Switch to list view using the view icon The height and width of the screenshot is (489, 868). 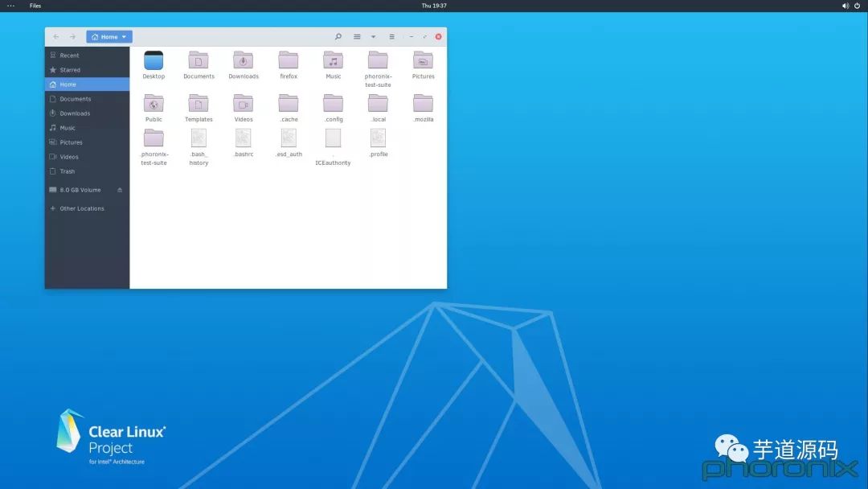click(357, 36)
